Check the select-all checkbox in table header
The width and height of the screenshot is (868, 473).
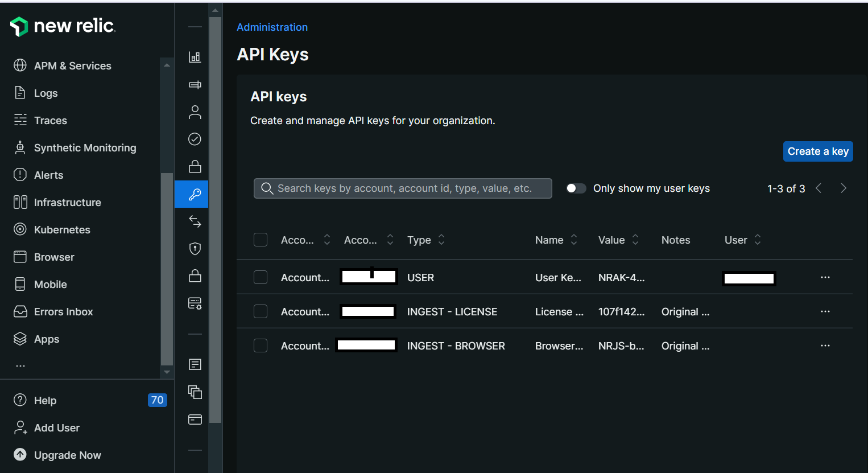tap(261, 240)
